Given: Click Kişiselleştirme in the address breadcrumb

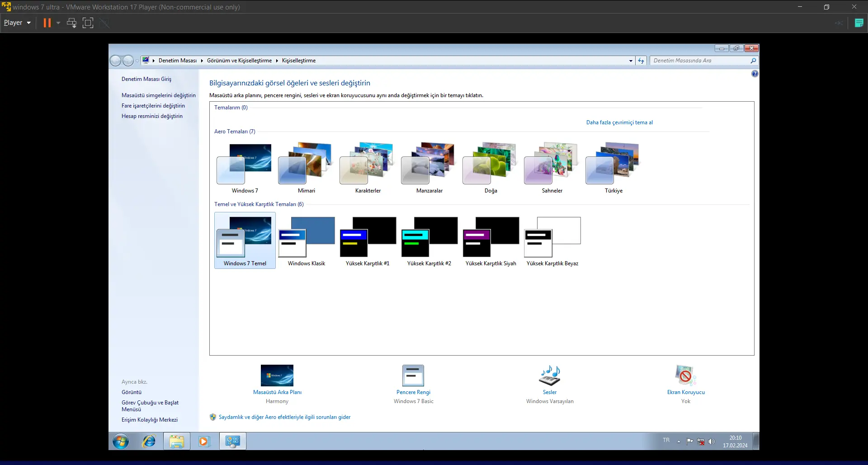Looking at the screenshot, I should click(299, 61).
